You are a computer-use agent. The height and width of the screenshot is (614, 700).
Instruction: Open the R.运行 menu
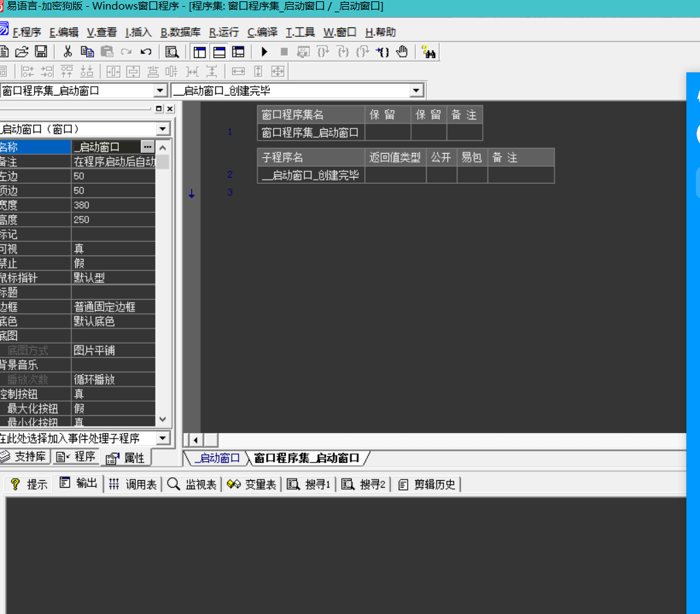click(223, 31)
